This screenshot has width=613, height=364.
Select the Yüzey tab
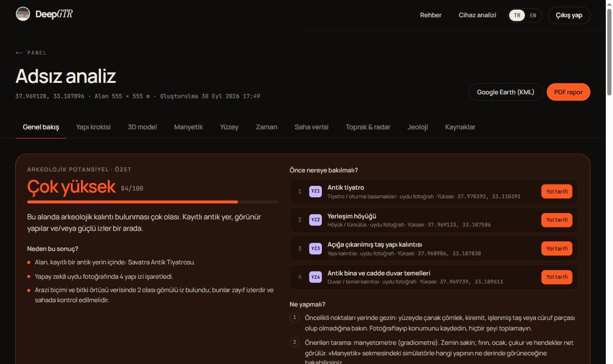pos(229,127)
